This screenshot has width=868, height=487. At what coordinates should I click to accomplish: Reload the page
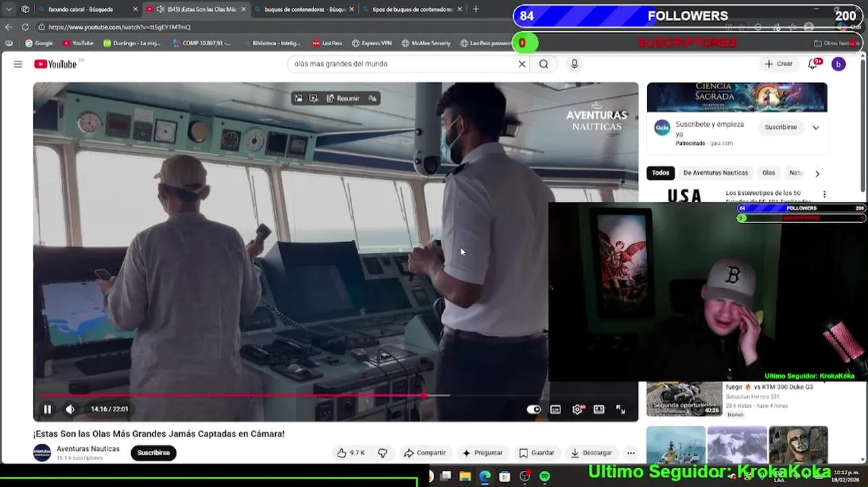point(25,27)
